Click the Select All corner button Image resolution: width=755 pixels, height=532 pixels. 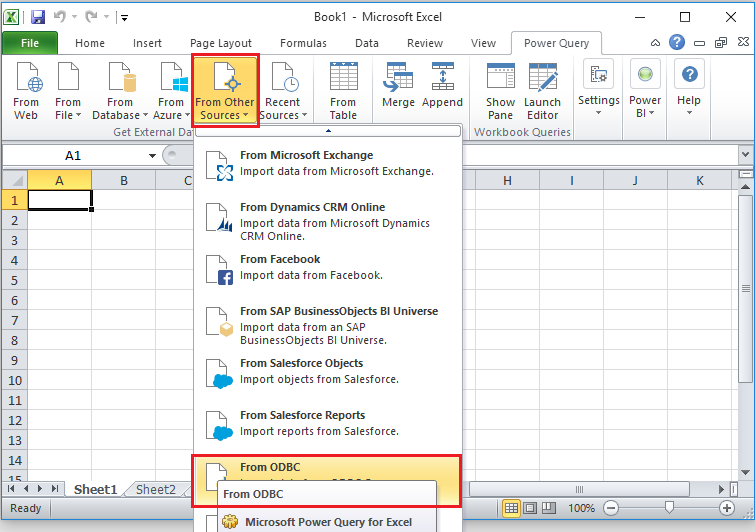pos(15,181)
